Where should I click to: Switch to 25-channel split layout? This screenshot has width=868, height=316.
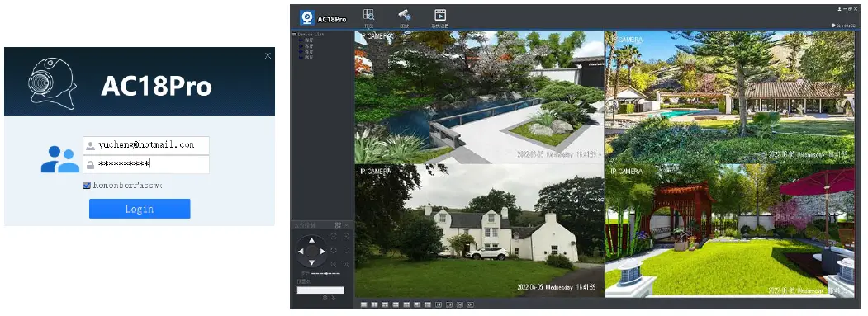click(449, 305)
